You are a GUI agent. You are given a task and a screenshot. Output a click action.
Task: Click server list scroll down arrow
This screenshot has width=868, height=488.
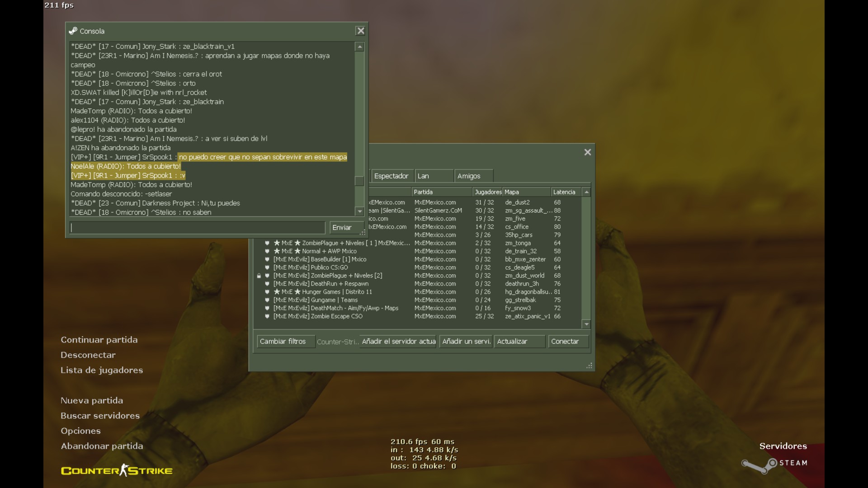[586, 324]
